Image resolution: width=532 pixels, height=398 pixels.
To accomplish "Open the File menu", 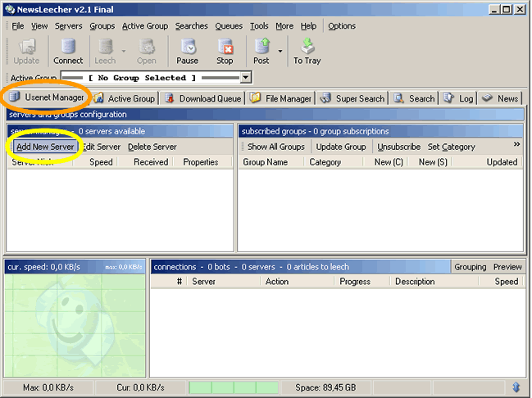I will point(18,25).
